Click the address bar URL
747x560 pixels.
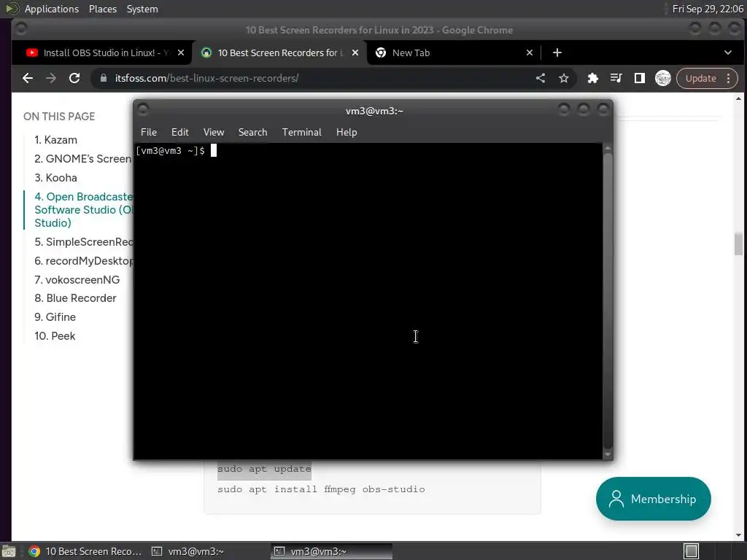[x=206, y=78]
